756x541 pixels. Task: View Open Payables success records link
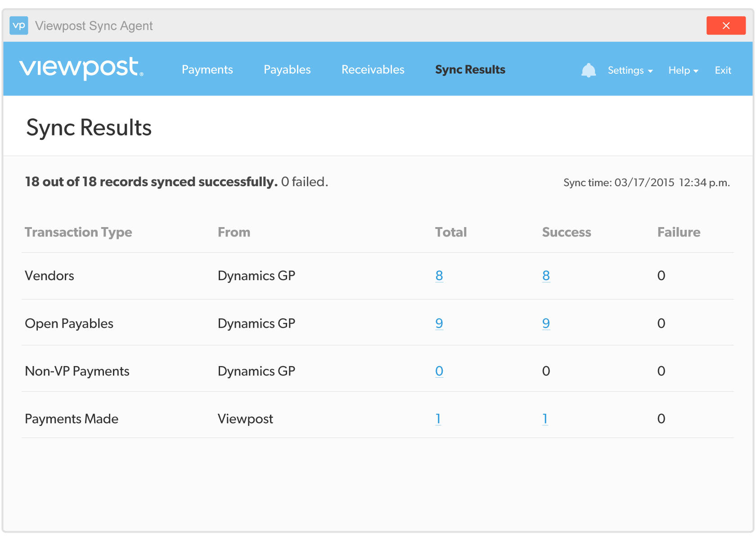click(x=546, y=323)
